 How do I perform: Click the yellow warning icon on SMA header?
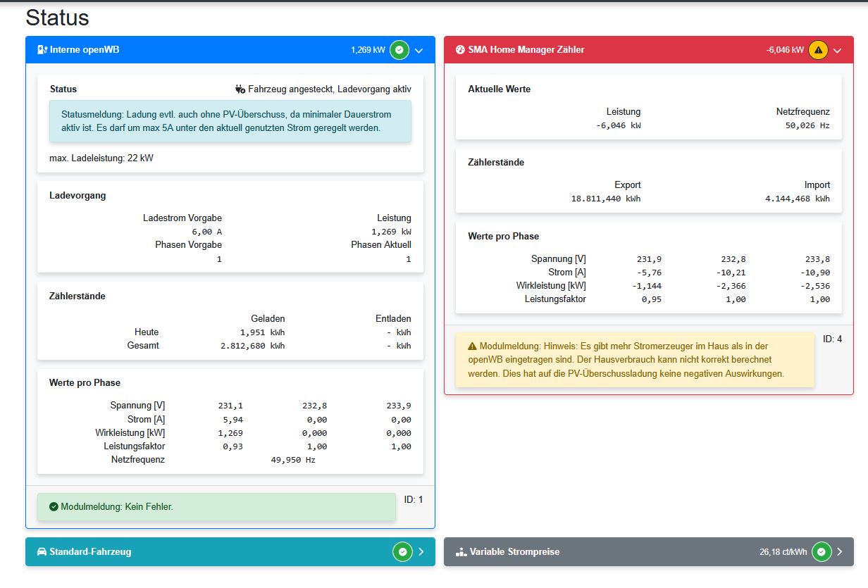[x=818, y=50]
